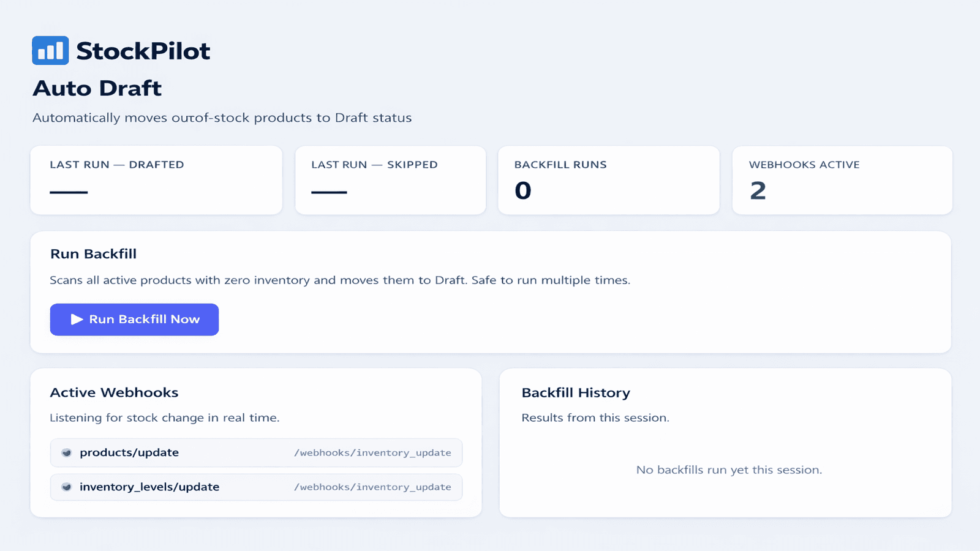Click the Run Backfill section heading
The width and height of the screenshot is (980, 551).
(x=93, y=254)
